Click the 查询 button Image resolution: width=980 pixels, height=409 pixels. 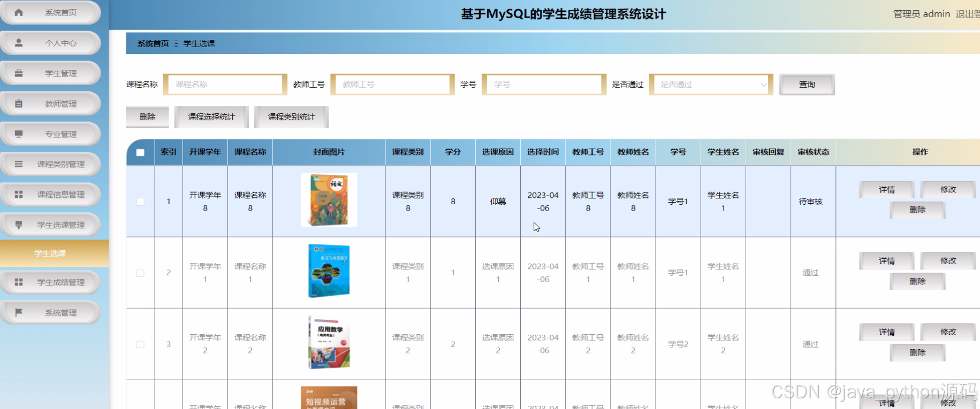click(807, 84)
